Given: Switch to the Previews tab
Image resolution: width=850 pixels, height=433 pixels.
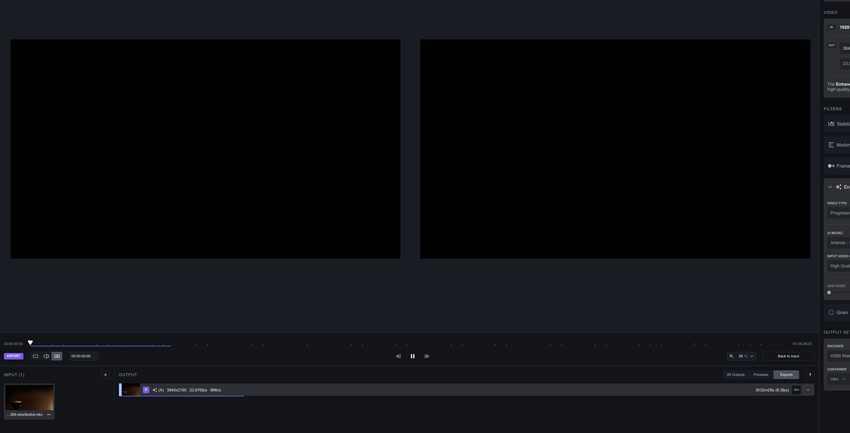Looking at the screenshot, I should (761, 375).
